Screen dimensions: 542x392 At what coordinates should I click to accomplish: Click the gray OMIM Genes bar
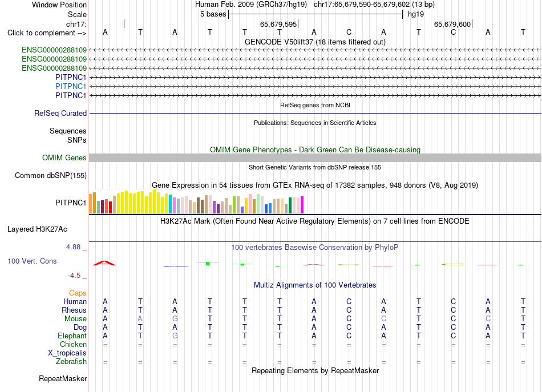coord(315,157)
